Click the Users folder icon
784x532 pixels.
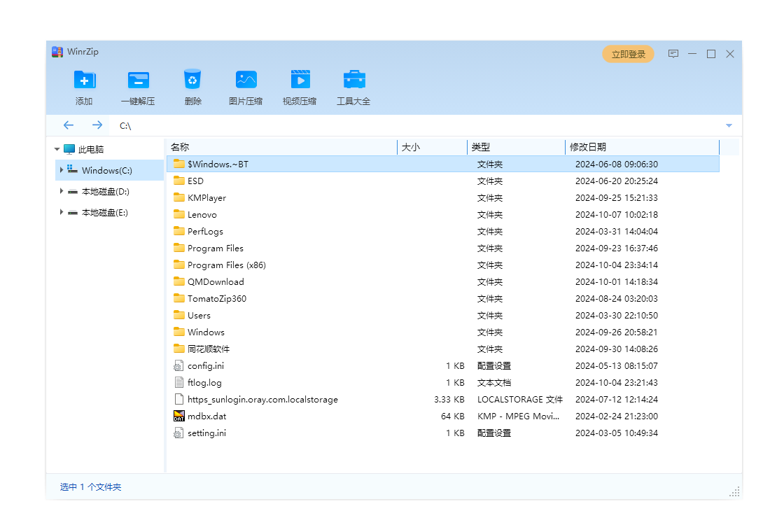point(179,314)
